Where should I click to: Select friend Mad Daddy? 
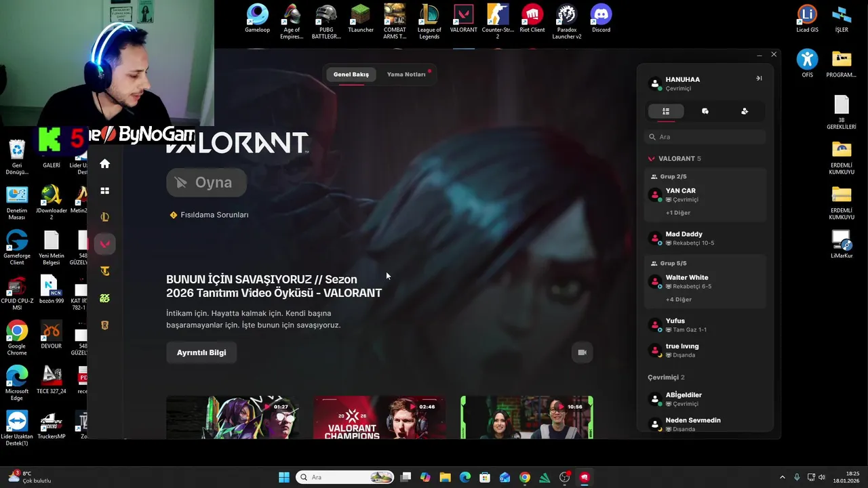705,239
